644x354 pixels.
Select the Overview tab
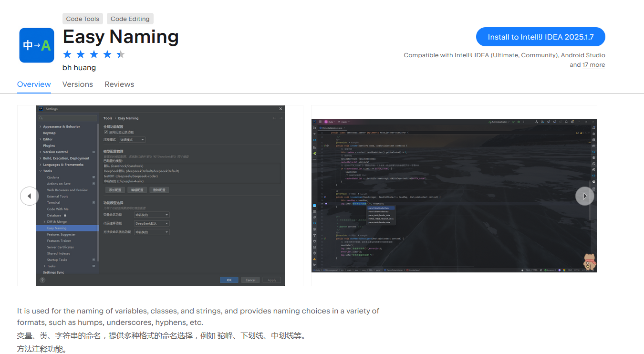[x=34, y=84]
